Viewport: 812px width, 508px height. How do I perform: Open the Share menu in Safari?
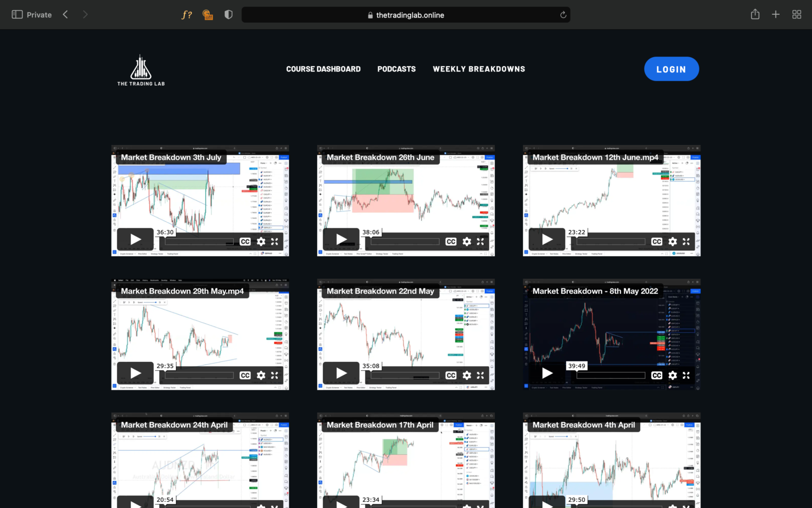(755, 14)
